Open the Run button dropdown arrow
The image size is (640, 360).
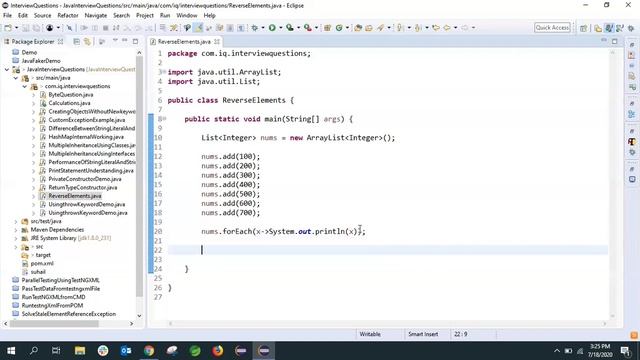280,28
